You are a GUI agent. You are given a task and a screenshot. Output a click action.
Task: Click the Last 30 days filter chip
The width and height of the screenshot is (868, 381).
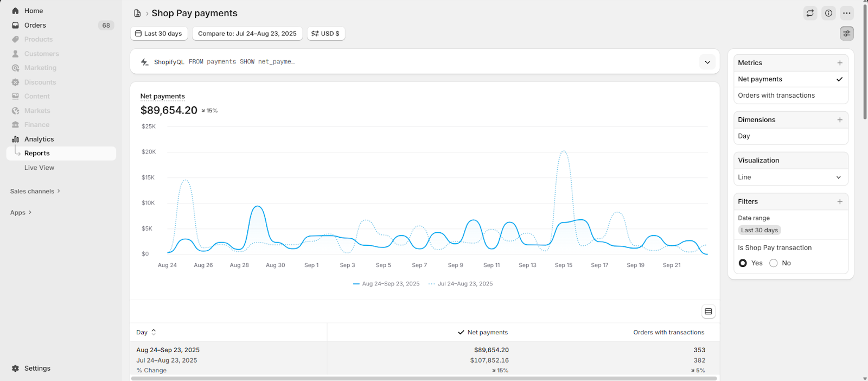coord(759,230)
